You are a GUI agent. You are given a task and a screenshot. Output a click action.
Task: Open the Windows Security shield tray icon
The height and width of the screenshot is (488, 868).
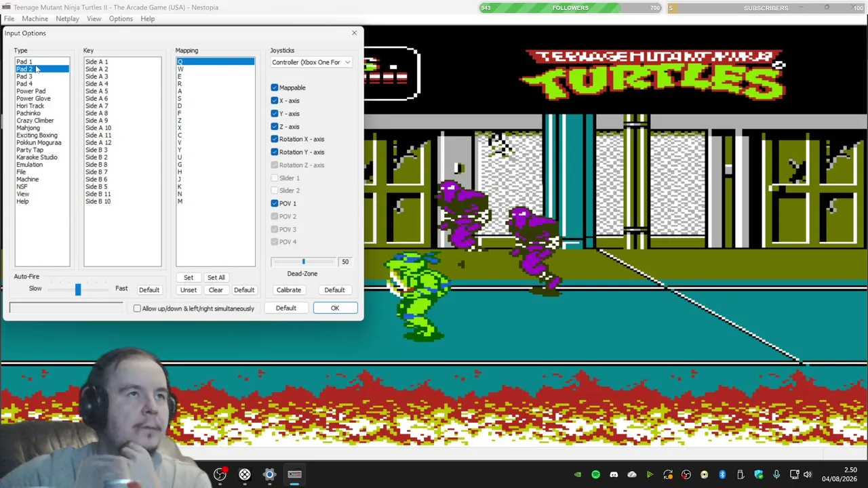tap(758, 474)
